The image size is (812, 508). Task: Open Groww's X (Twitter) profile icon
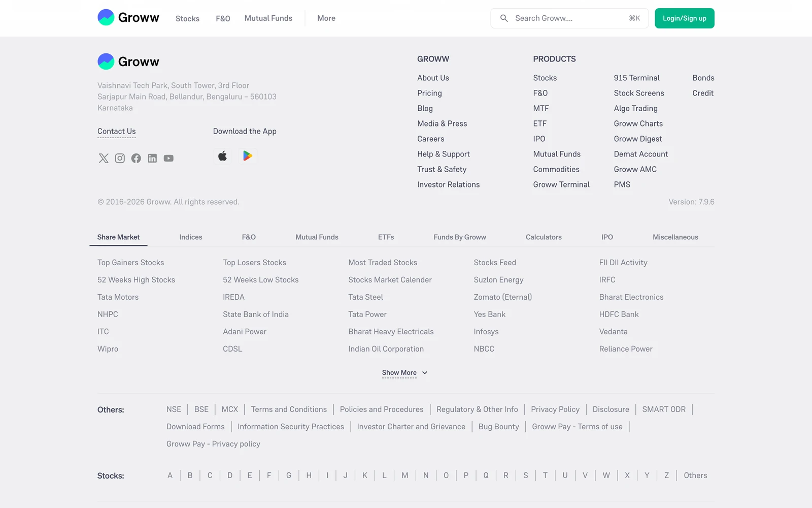click(x=104, y=158)
